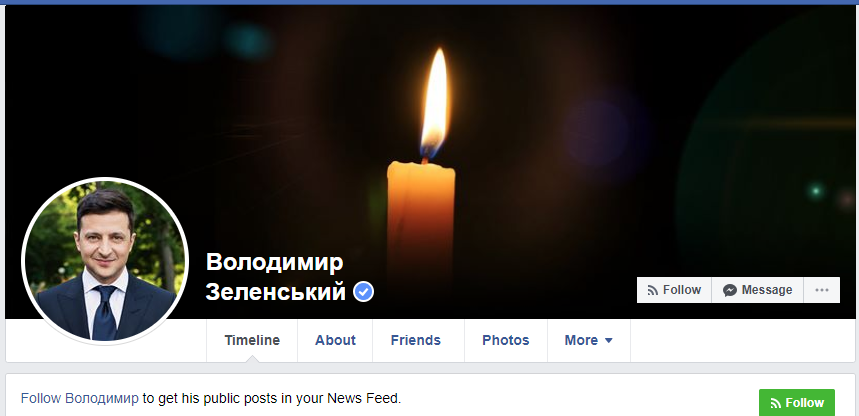Click the candle flame in cover image
Viewport: 859px width, 416px height.
tap(436, 103)
